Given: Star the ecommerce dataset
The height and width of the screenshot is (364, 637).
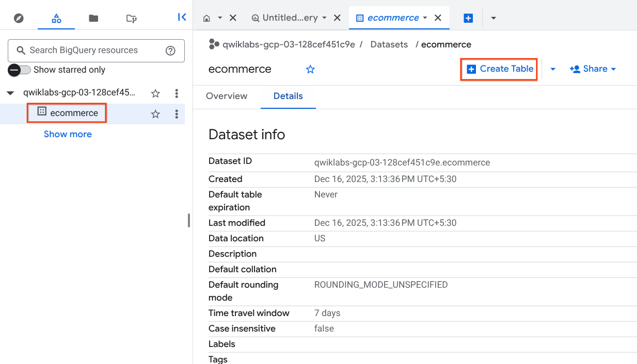Looking at the screenshot, I should click(310, 69).
